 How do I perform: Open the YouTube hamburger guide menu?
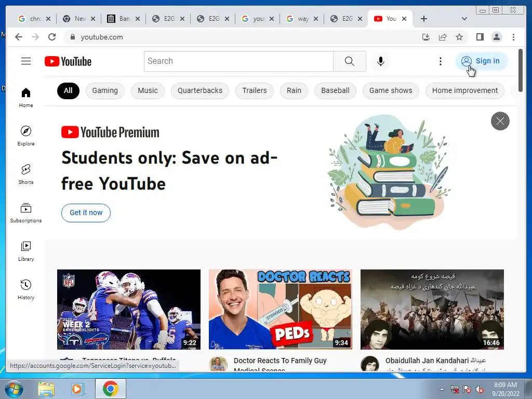click(x=26, y=61)
